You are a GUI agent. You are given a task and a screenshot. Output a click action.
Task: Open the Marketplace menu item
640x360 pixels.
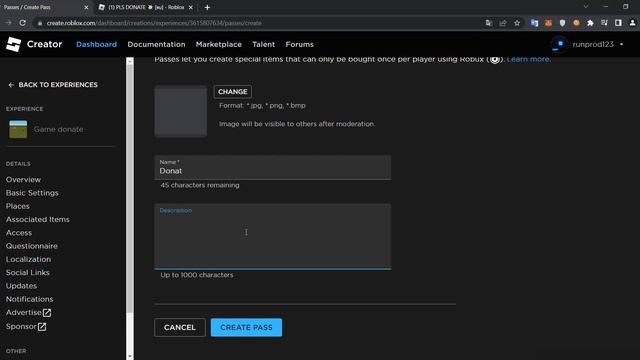219,44
